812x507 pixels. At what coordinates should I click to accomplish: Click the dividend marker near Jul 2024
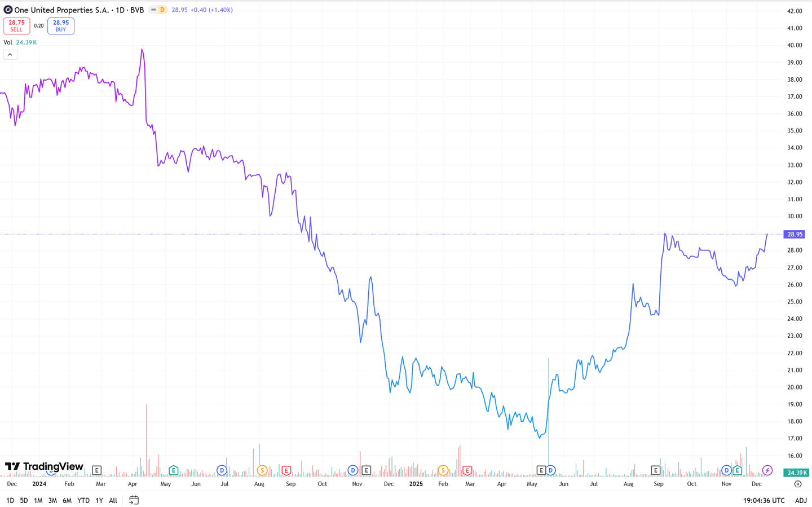pyautogui.click(x=222, y=470)
